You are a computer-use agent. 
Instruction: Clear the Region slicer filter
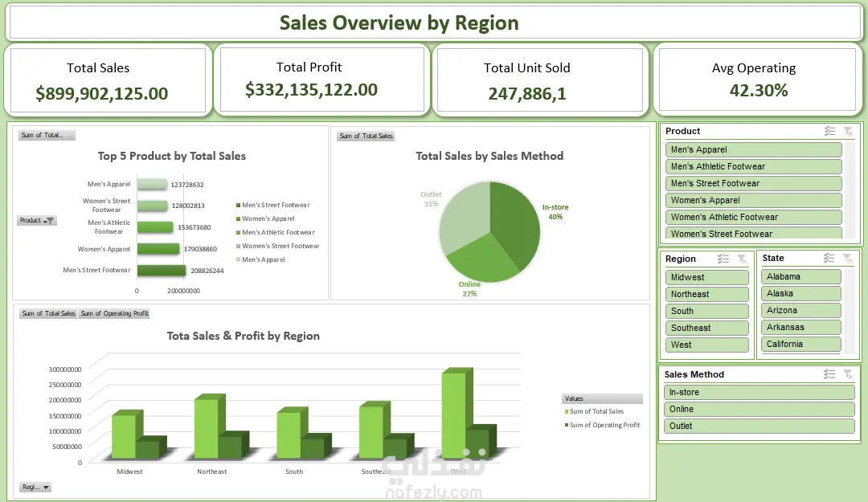pos(742,259)
